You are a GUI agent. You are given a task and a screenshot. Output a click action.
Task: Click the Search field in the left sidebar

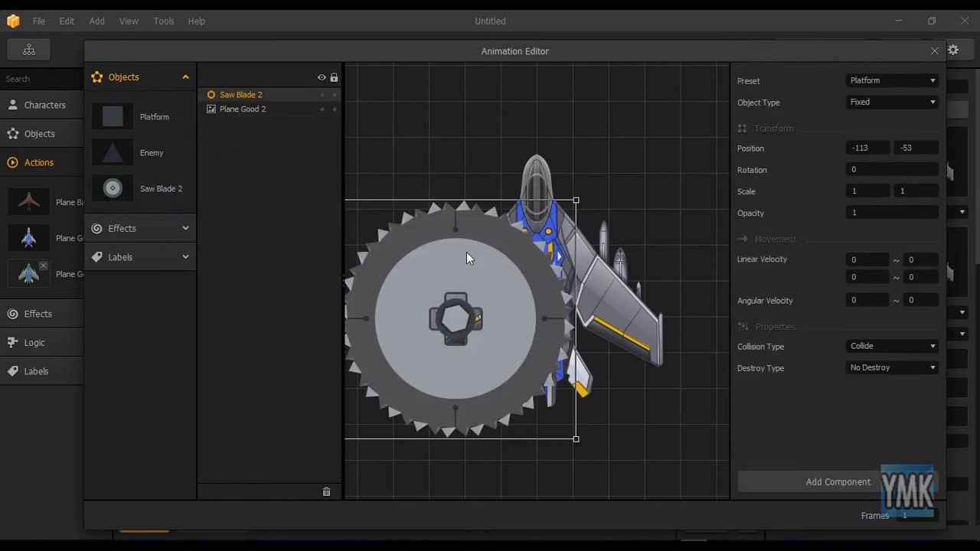41,79
